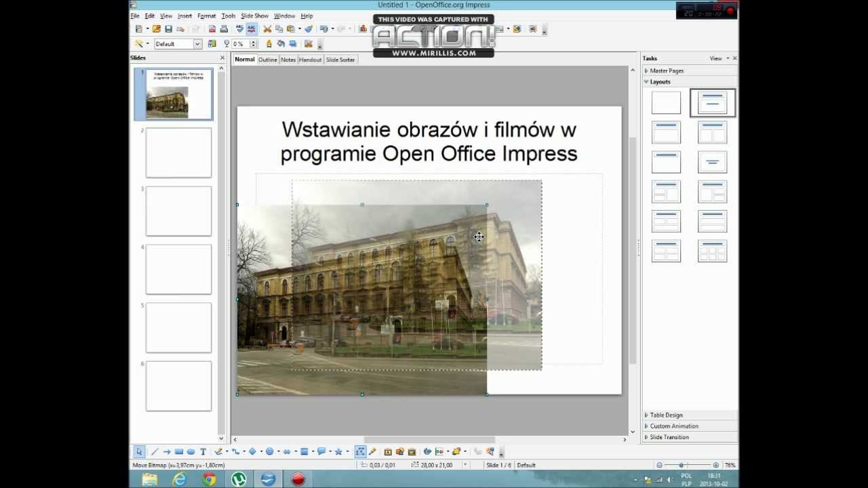Image resolution: width=868 pixels, height=488 pixels.
Task: Click the zoom slider in status bar
Action: coord(687,465)
